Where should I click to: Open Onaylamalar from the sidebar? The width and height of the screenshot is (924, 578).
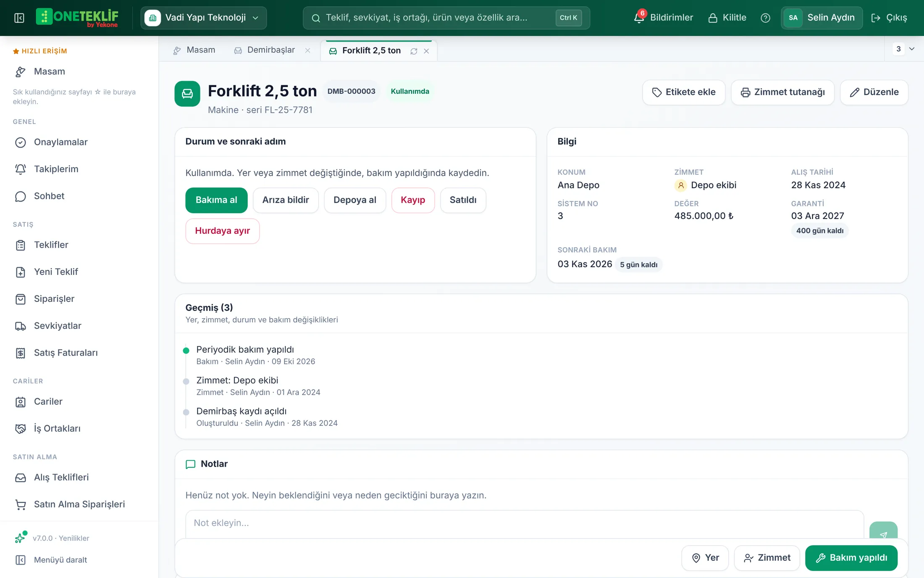pyautogui.click(x=79, y=142)
